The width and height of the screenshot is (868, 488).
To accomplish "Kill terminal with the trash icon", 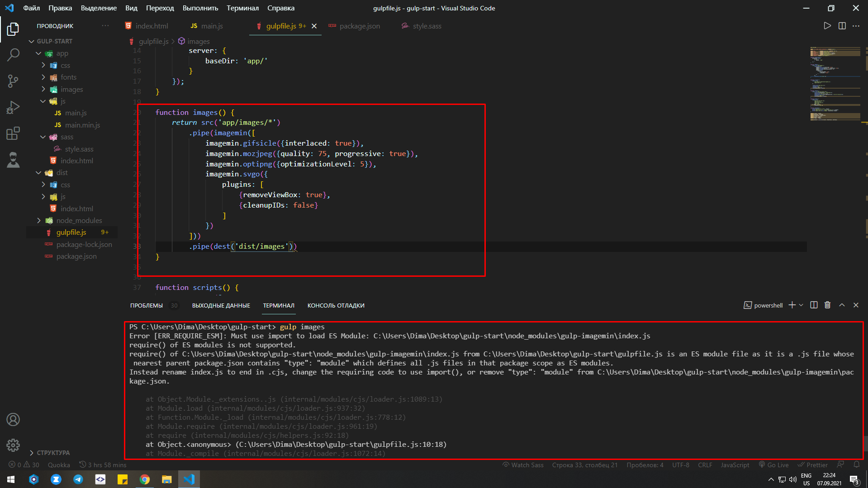I will pyautogui.click(x=827, y=305).
